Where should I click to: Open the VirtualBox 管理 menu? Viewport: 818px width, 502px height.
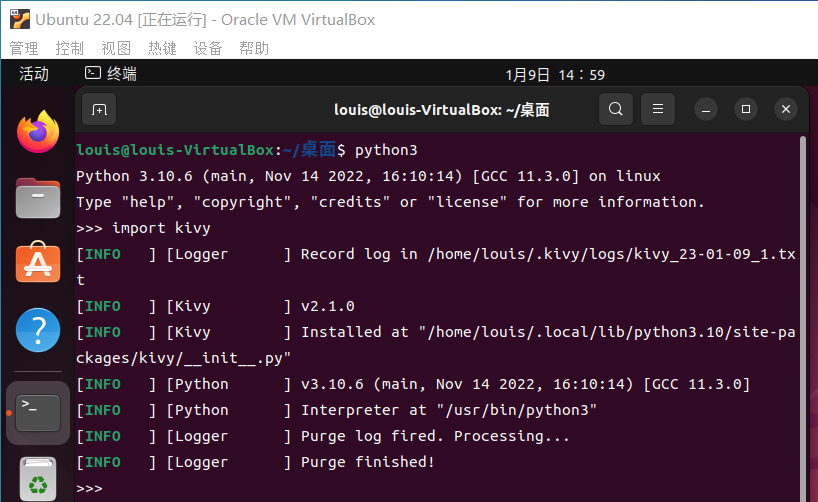click(x=24, y=48)
